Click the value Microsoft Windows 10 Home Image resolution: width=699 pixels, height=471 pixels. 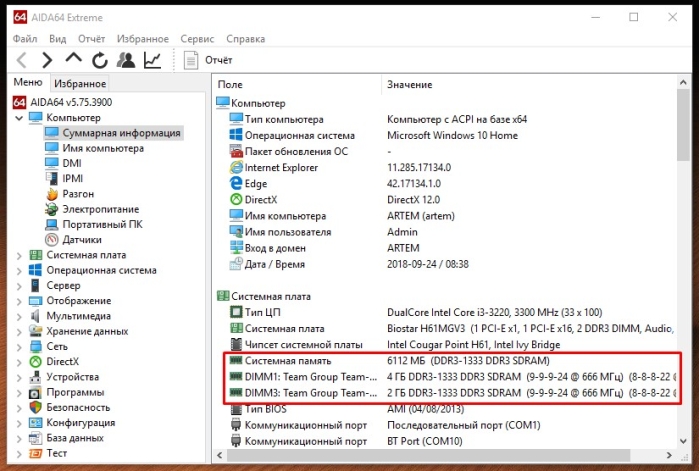tap(452, 135)
